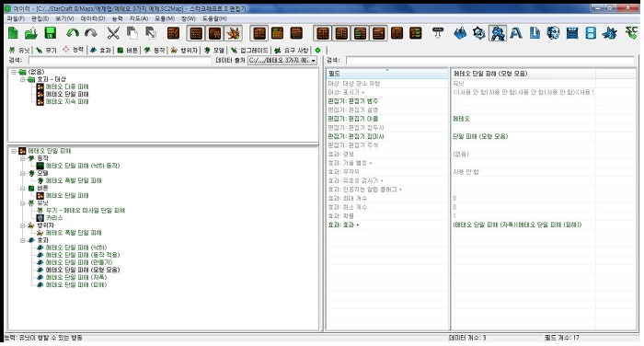Click the Test Document SC arrow icon
Viewport: 644px width, 346px height.
click(631, 33)
